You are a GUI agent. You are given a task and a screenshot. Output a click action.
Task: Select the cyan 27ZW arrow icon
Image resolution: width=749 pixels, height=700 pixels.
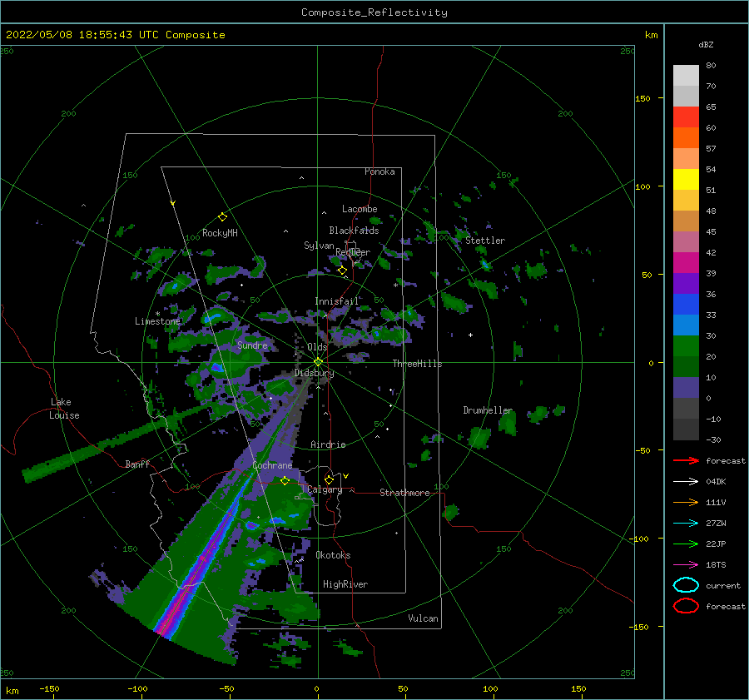pyautogui.click(x=686, y=524)
